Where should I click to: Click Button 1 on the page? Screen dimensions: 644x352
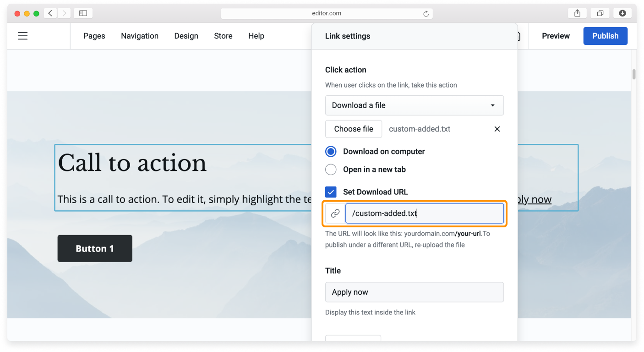(x=95, y=248)
